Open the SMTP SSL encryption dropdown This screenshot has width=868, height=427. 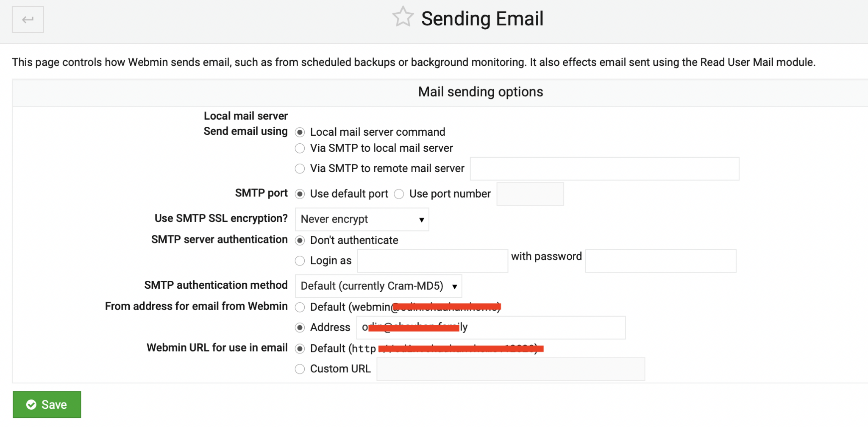click(x=362, y=219)
